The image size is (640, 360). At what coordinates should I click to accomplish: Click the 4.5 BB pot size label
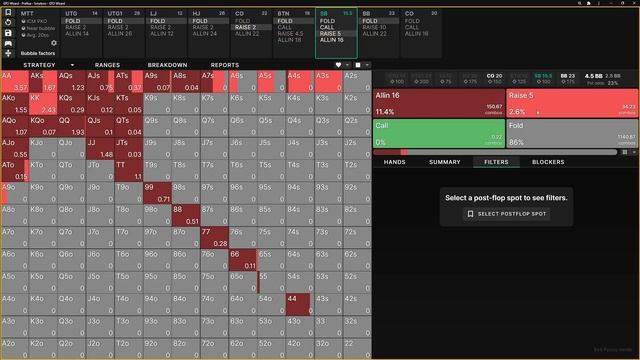tap(593, 76)
